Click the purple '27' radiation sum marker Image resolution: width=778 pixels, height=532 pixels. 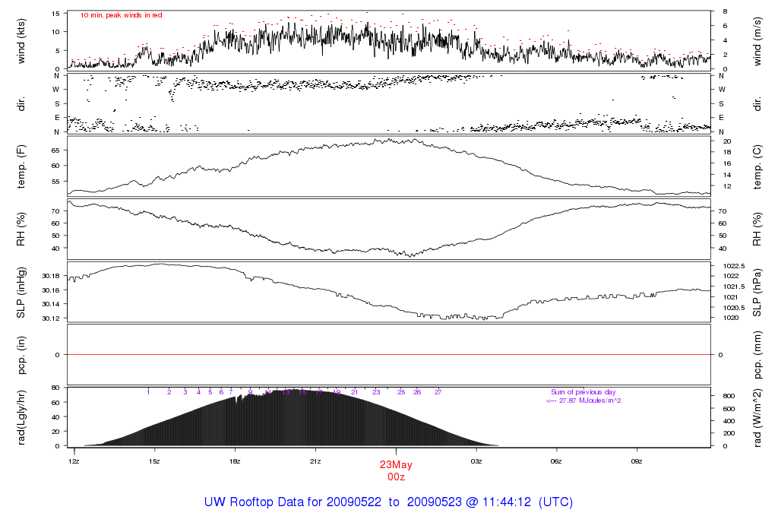pos(438,392)
